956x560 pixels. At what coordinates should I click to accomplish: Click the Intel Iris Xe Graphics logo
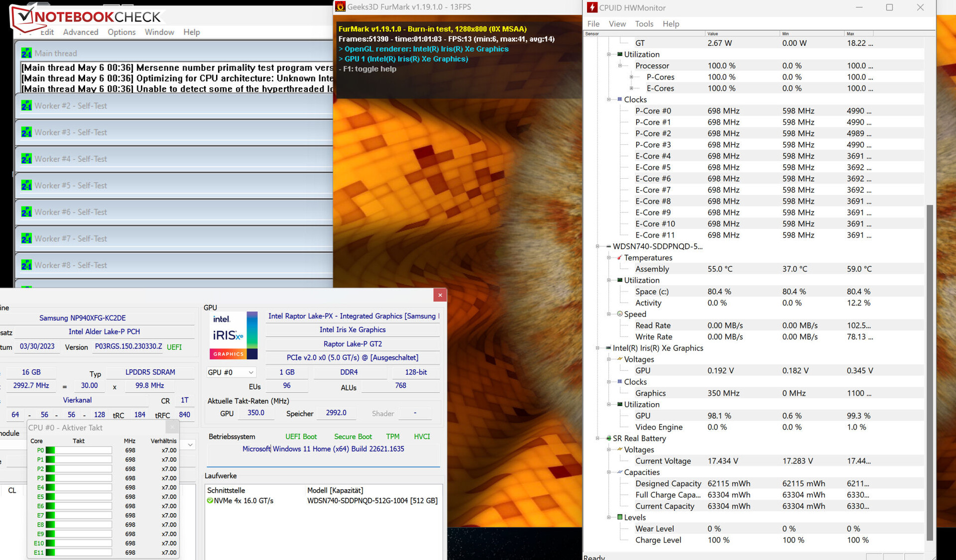(233, 335)
